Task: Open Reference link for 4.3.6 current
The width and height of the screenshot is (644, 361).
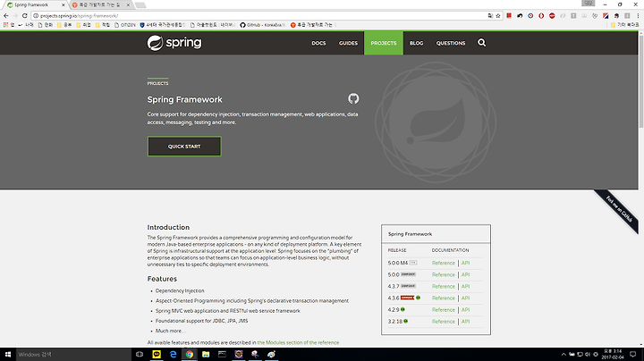Action: click(443, 298)
